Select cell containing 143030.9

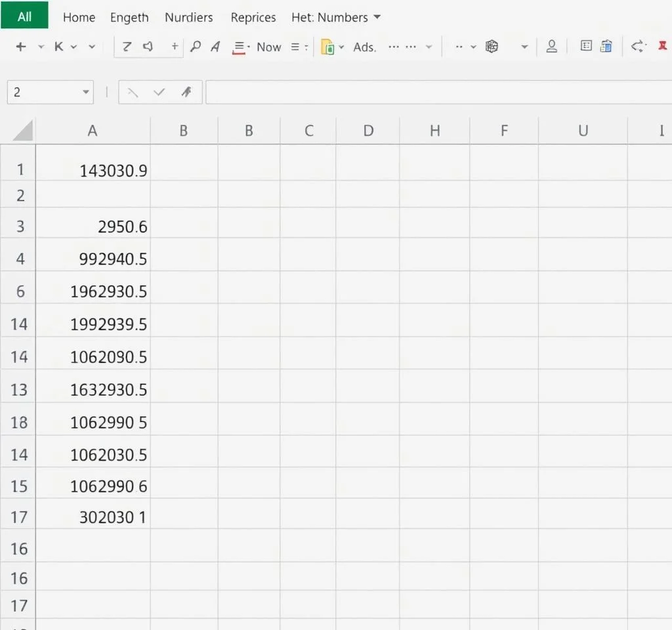[x=93, y=171]
